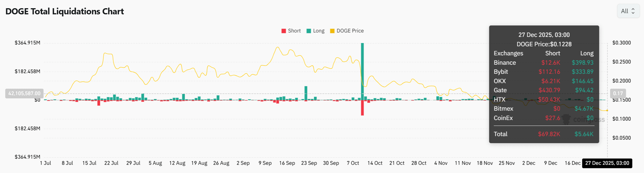Click the 42,105,587.00 crosshair value label
This screenshot has height=173, width=644.
click(x=24, y=93)
